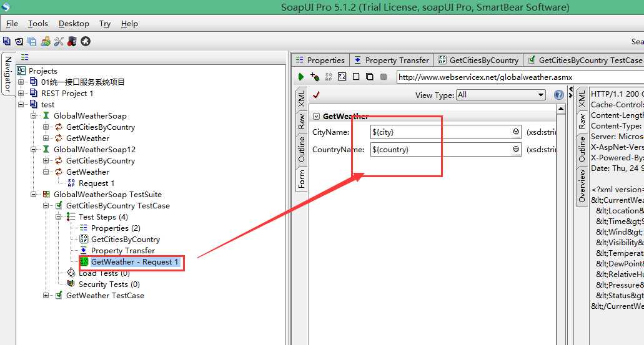
Task: Select GetCitiesByCountry step under Test Steps
Action: pyautogui.click(x=126, y=239)
